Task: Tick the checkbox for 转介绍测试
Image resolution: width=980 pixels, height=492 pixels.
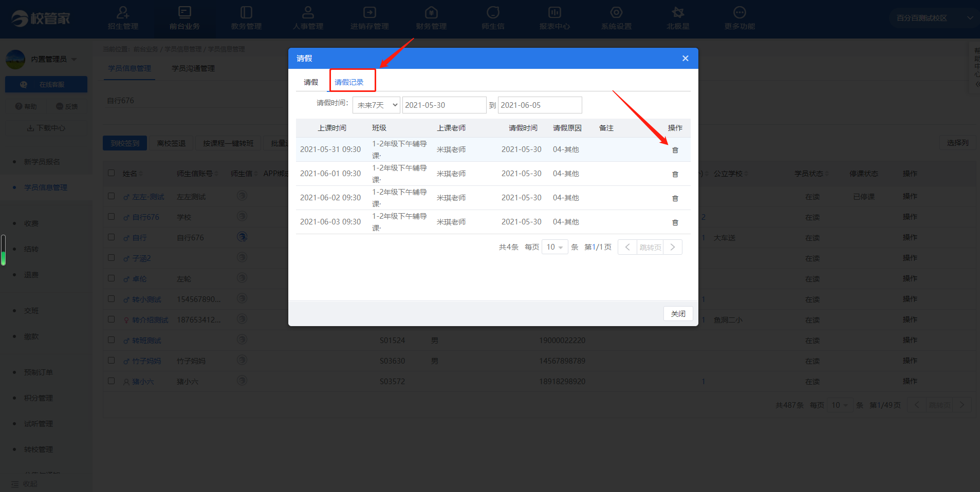Action: coord(112,319)
